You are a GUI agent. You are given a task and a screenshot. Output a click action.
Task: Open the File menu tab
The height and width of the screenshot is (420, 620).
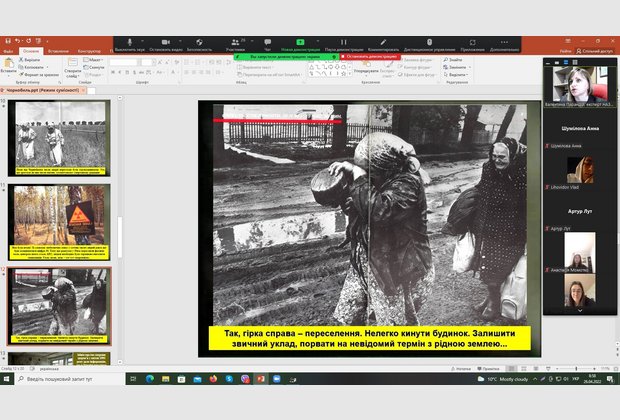(x=8, y=51)
